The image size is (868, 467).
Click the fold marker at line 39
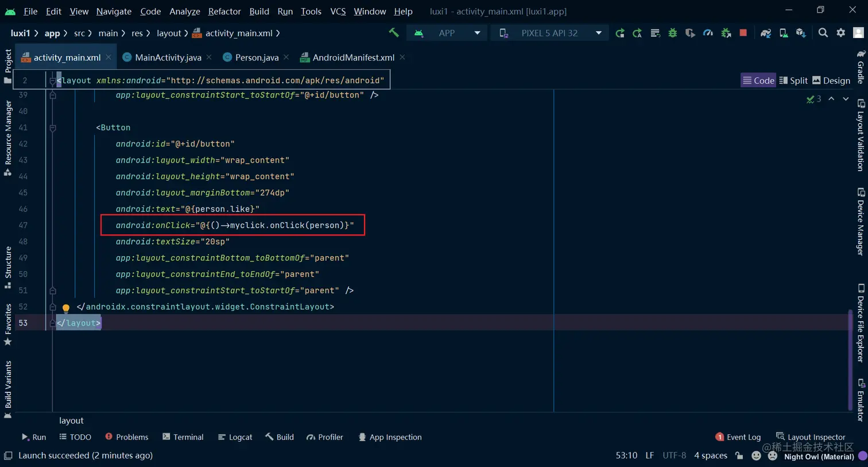tap(52, 95)
